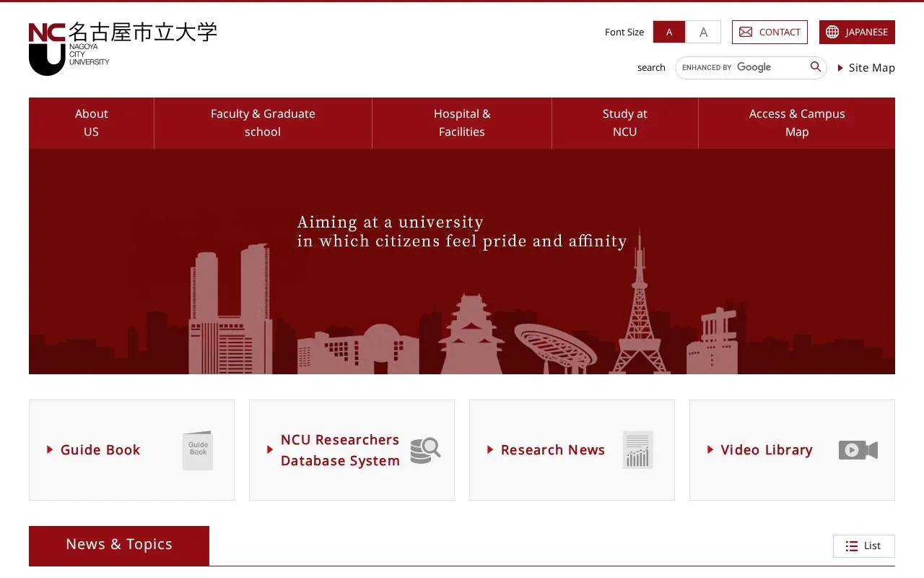This screenshot has width=924, height=578.
Task: Open the Site Map link
Action: [866, 68]
